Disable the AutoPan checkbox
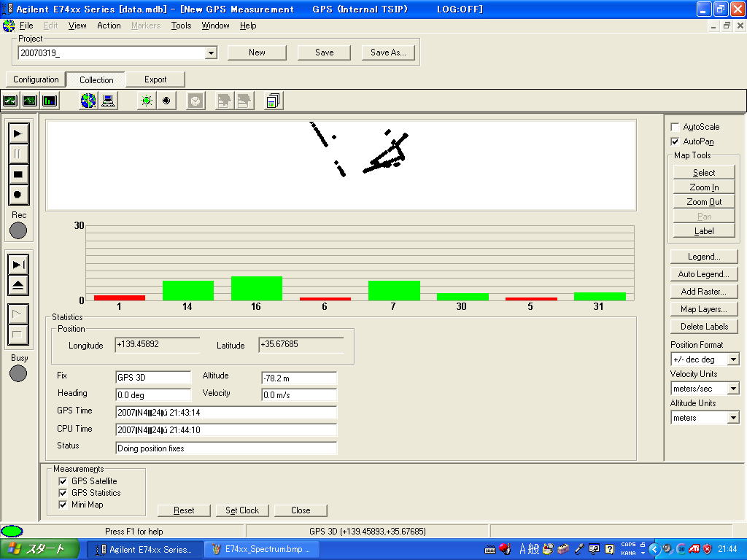Image resolution: width=747 pixels, height=560 pixels. point(675,141)
